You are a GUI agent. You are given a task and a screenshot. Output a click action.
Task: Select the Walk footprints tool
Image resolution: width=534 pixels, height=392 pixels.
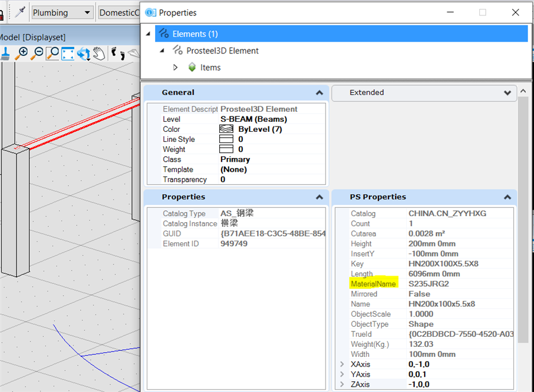point(118,53)
